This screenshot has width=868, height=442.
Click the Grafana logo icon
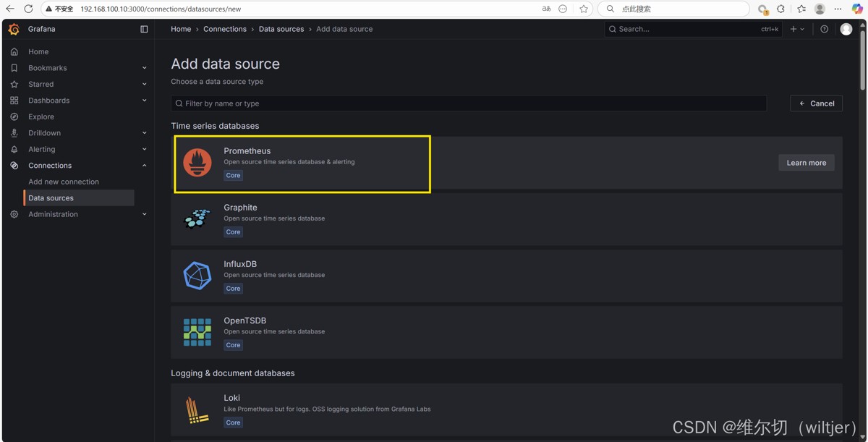(x=14, y=29)
